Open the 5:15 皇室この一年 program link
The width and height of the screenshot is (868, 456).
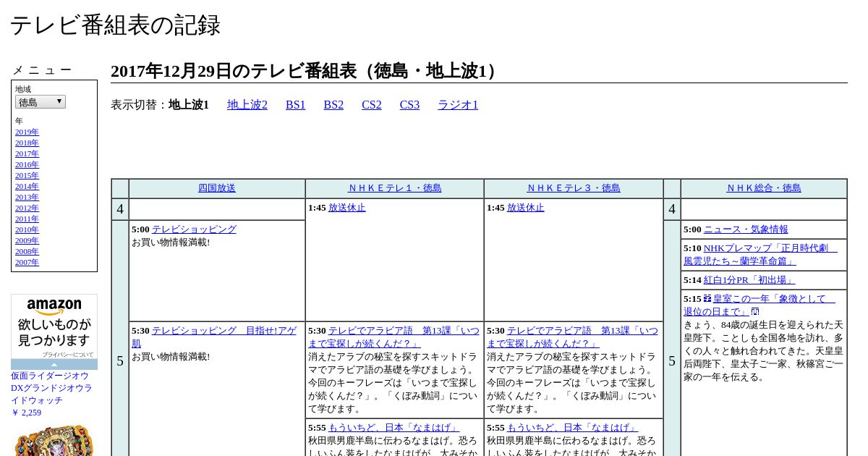[x=759, y=305]
